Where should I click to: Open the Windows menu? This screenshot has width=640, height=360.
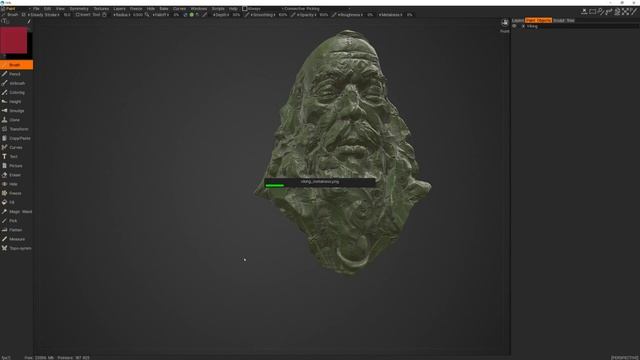point(199,9)
